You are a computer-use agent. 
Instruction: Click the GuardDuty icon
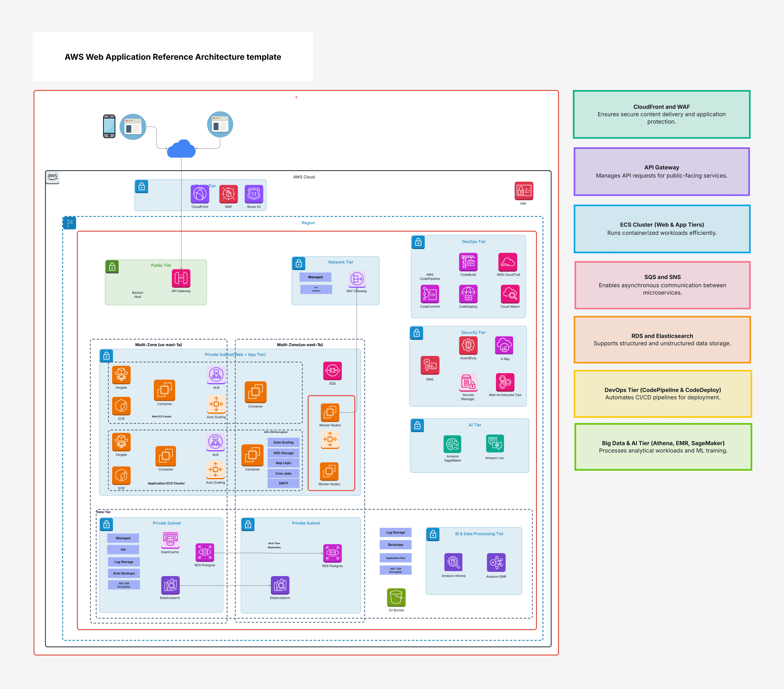pos(468,345)
